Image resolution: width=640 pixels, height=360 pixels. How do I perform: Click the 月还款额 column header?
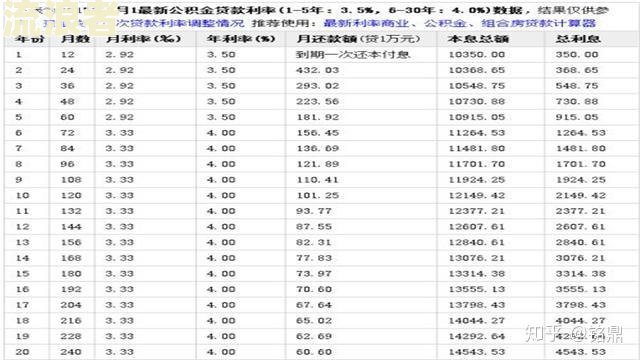coord(358,40)
